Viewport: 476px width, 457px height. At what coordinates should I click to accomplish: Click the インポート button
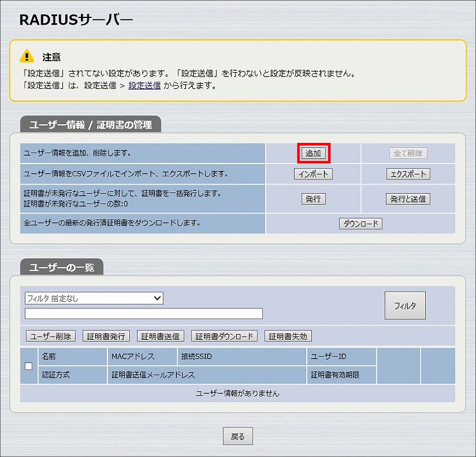click(313, 174)
